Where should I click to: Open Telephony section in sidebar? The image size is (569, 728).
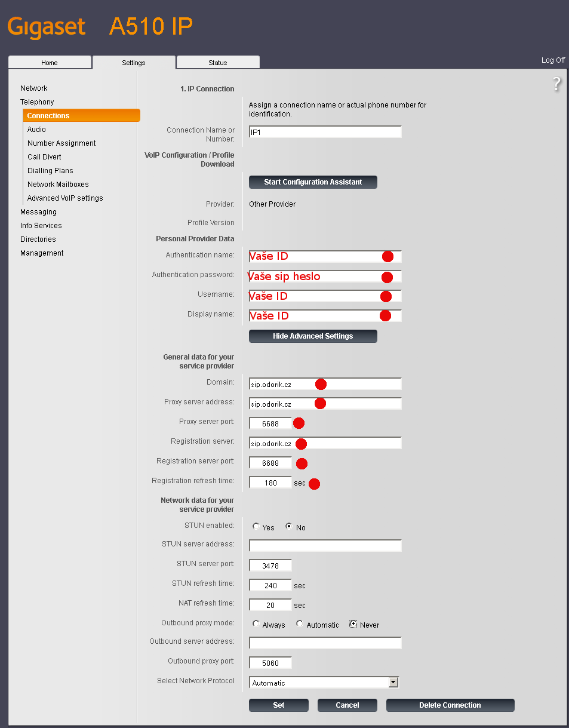point(37,102)
